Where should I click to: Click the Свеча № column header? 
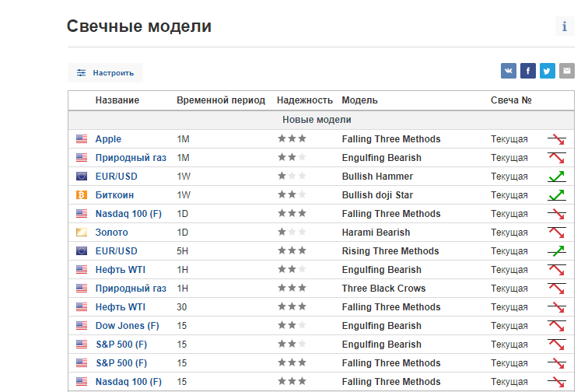511,100
